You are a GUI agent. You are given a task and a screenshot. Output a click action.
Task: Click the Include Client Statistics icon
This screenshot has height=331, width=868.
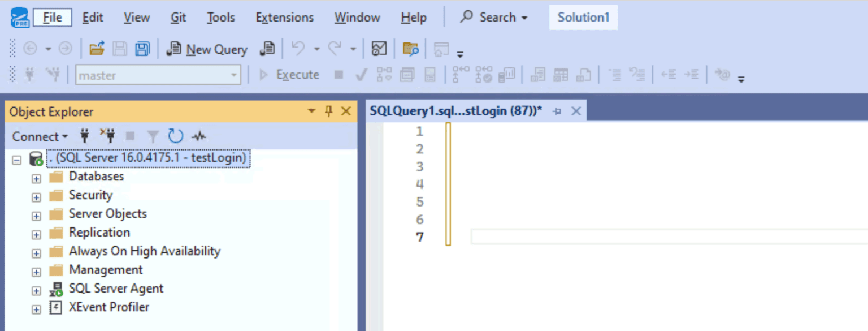pyautogui.click(x=506, y=74)
